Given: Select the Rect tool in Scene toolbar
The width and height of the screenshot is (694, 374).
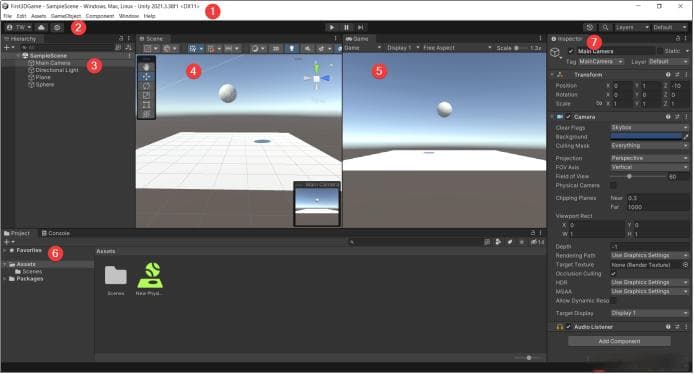Looking at the screenshot, I should coord(146,105).
